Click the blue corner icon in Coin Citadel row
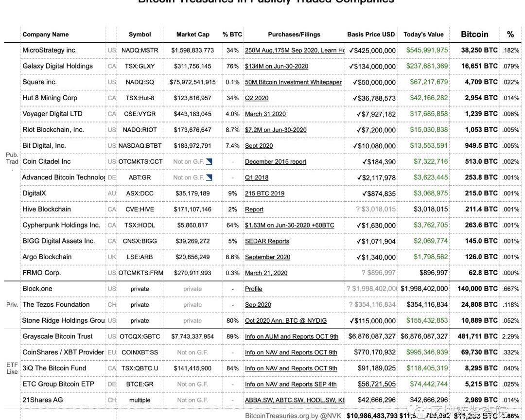The image size is (525, 420). pos(209,161)
